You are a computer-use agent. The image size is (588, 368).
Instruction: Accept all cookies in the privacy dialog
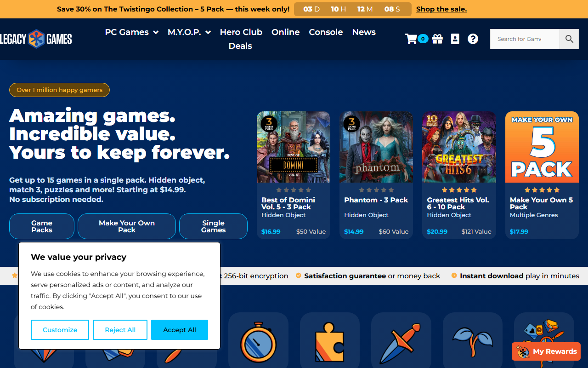click(x=180, y=330)
